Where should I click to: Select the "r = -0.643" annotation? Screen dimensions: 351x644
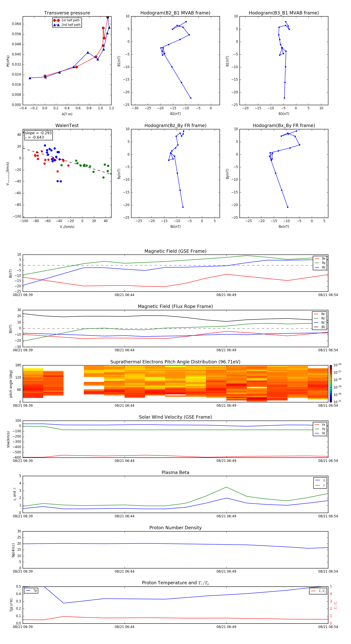35,137
